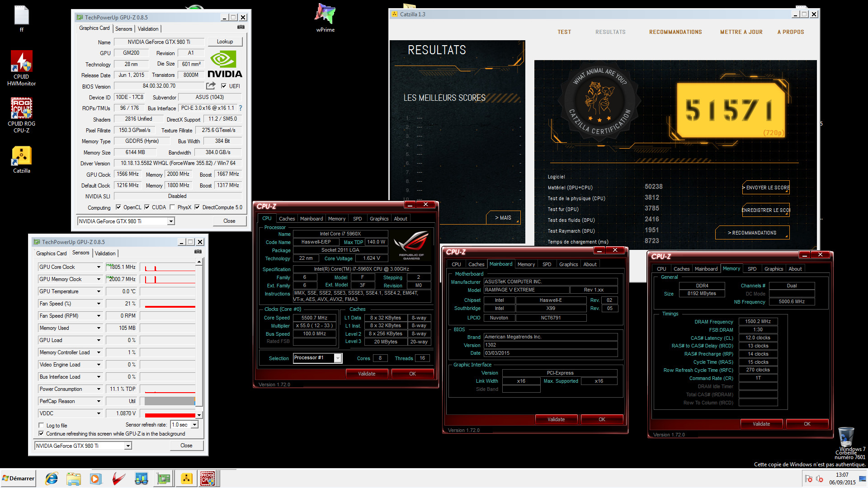This screenshot has height=488, width=868.
Task: Click the ROG Republic of Gamers logo in CPU-Z
Action: [x=411, y=245]
